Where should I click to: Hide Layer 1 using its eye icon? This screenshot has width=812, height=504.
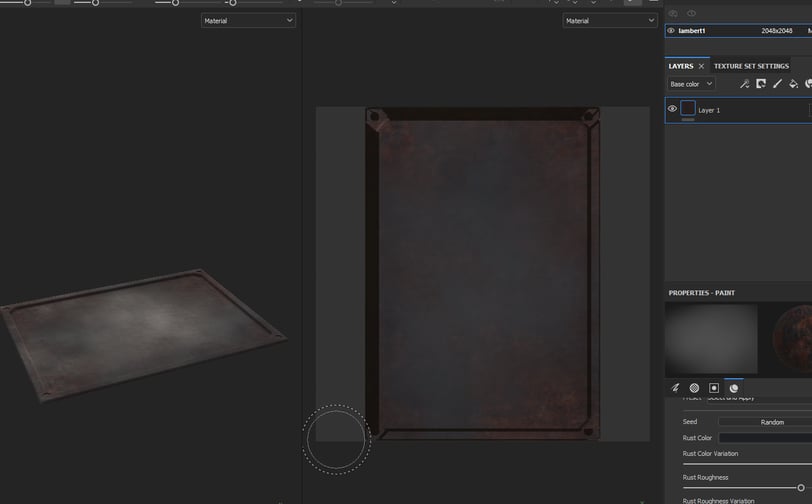point(672,109)
